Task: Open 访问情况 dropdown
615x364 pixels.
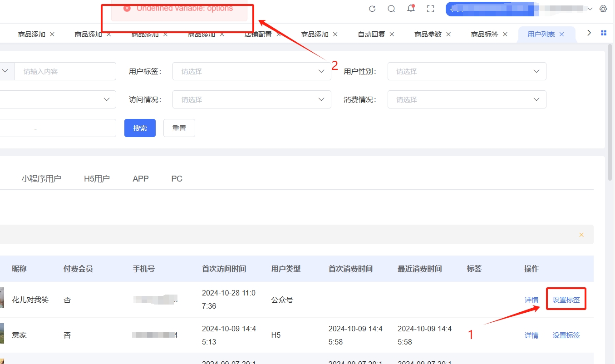Action: 251,99
